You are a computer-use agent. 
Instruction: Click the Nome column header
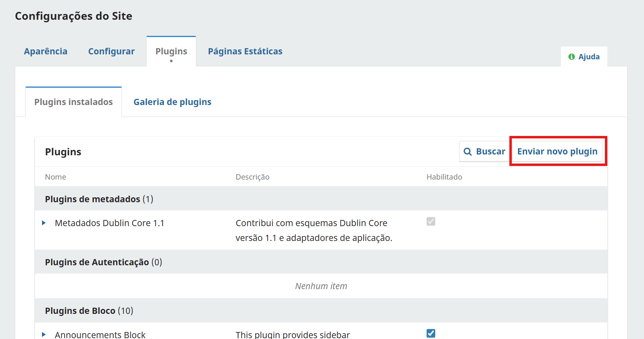coord(56,177)
